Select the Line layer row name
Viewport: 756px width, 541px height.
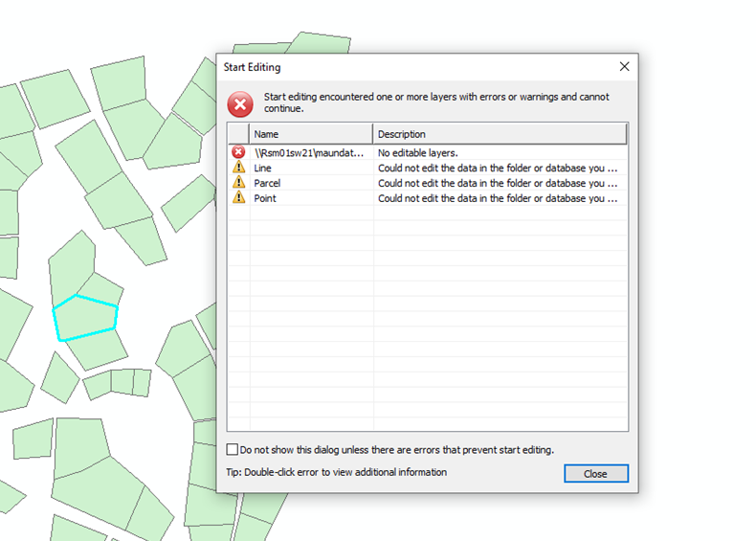tap(263, 168)
